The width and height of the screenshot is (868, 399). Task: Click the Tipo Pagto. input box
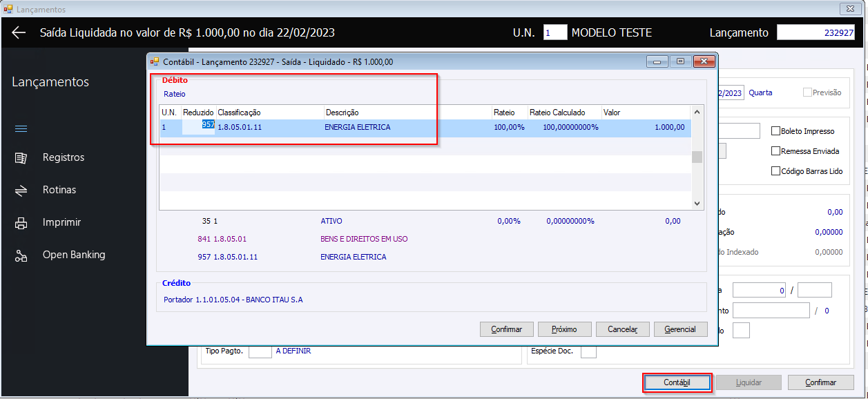260,351
